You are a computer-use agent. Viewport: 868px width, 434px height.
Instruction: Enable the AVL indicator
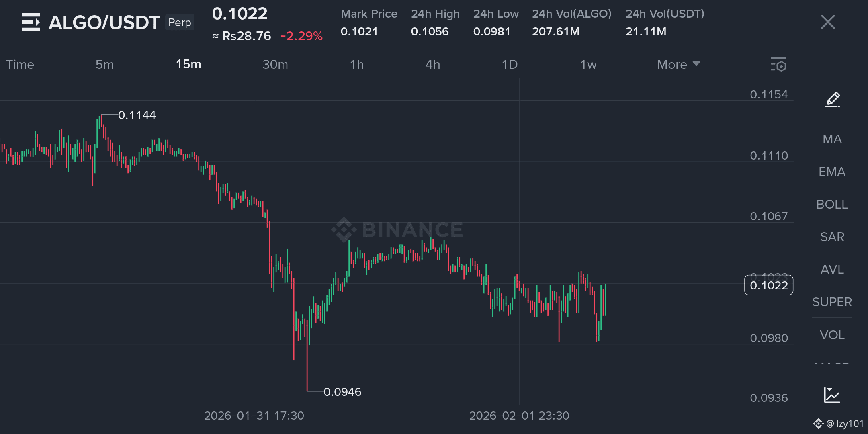tap(832, 269)
